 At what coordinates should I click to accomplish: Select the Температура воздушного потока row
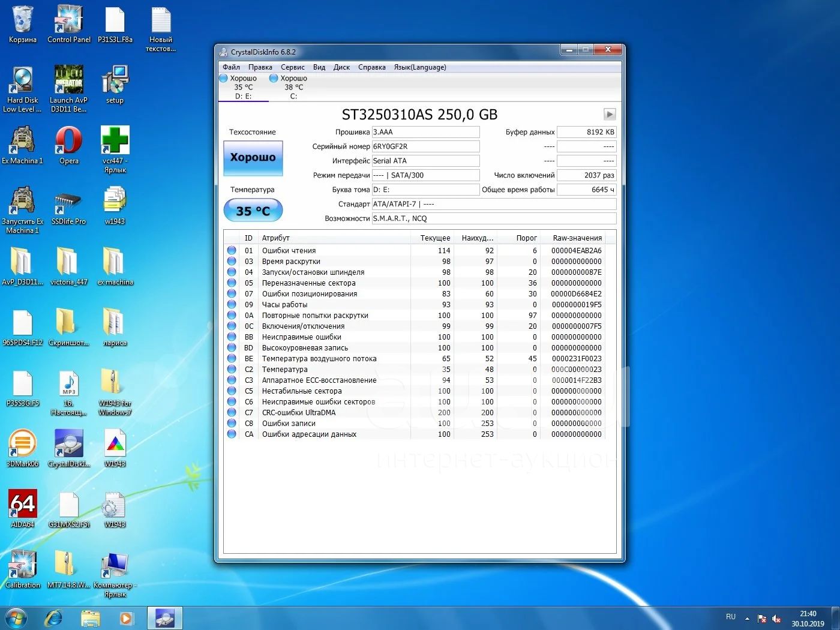point(414,359)
